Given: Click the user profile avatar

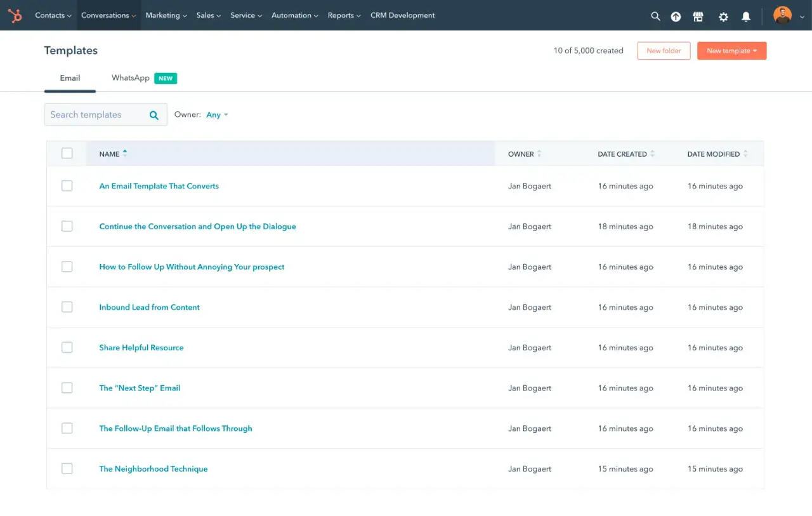Looking at the screenshot, I should tap(782, 16).
